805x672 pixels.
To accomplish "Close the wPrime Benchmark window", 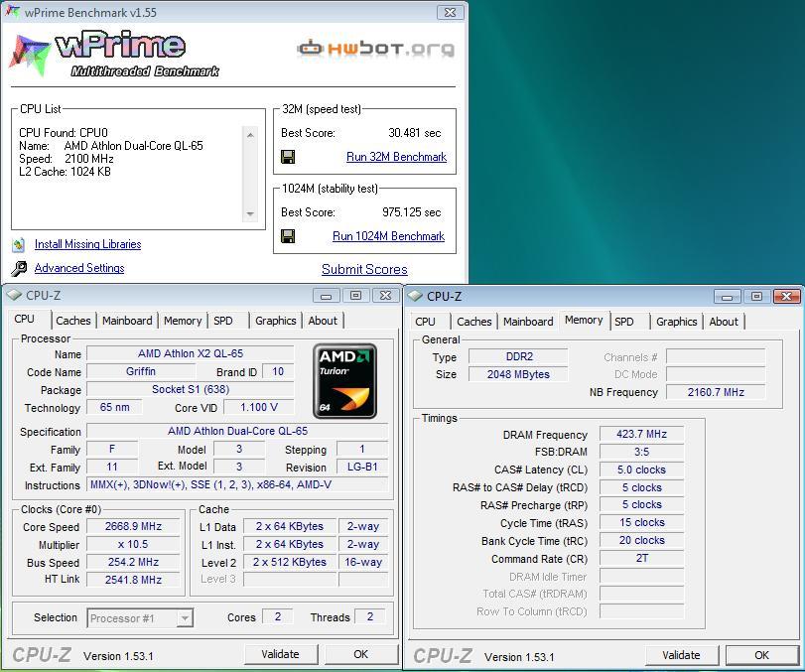I will tap(451, 12).
